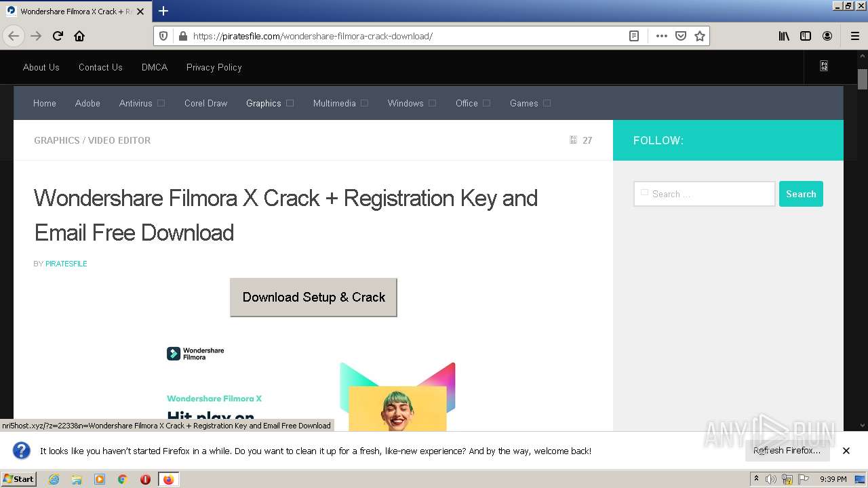Open the Adobe category
Viewport: 868px width, 488px height.
click(87, 103)
